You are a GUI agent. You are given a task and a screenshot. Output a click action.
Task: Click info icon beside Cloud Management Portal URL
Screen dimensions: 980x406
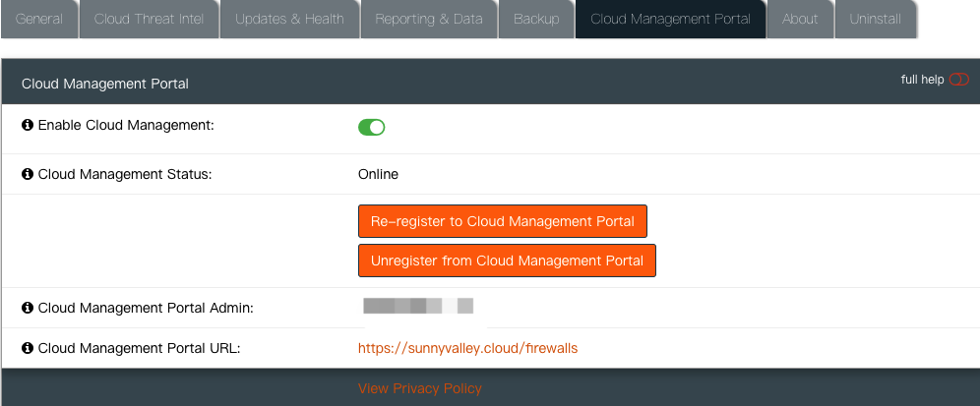tap(28, 348)
